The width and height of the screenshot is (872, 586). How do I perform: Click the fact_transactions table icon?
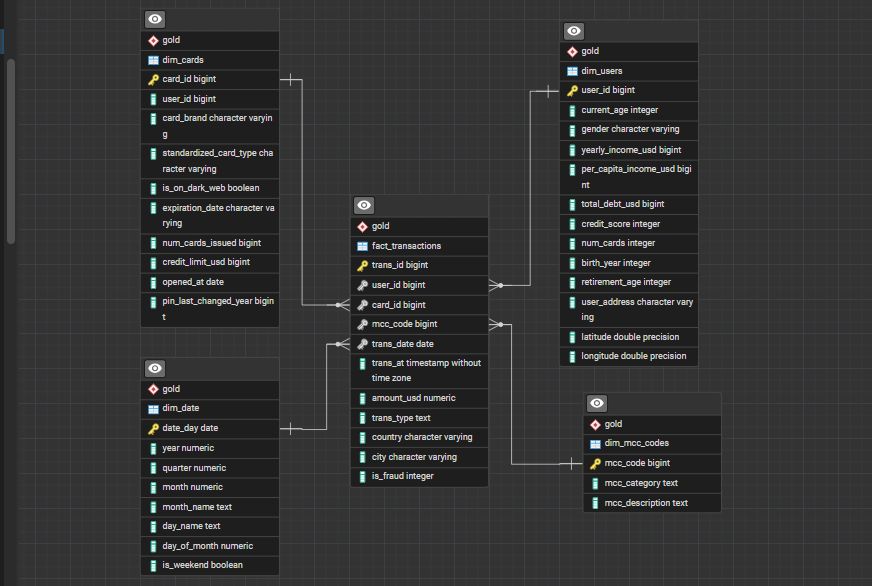362,246
